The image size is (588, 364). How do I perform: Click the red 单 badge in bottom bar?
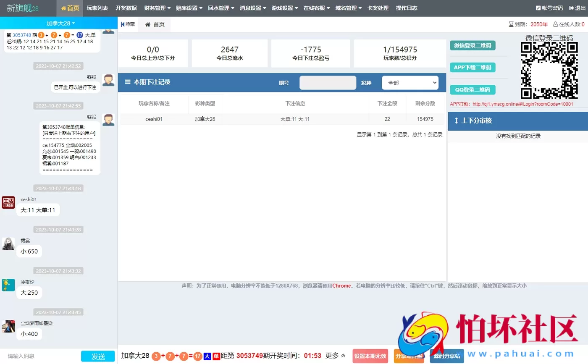(x=215, y=356)
